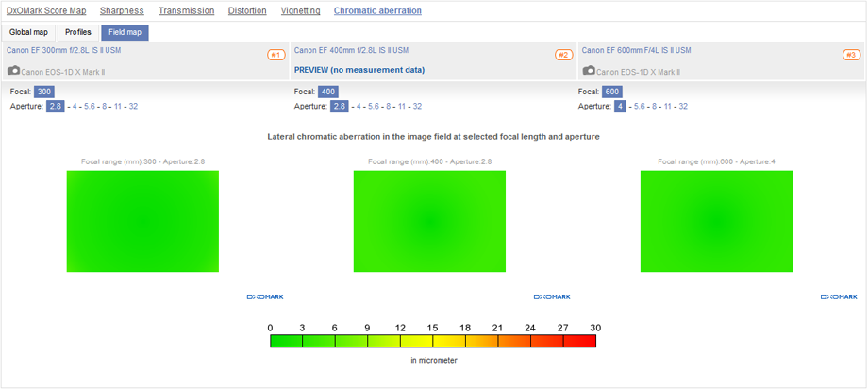Set 400mm lens aperture to 5.6

pyautogui.click(x=374, y=107)
